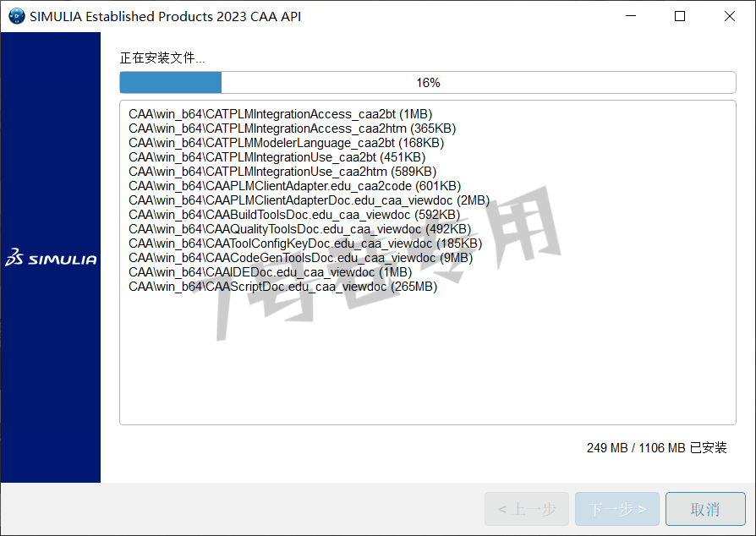Image resolution: width=756 pixels, height=536 pixels.
Task: Select CATPLMIntegrationUse_caa2htm (589KB) log line
Action: pos(282,172)
